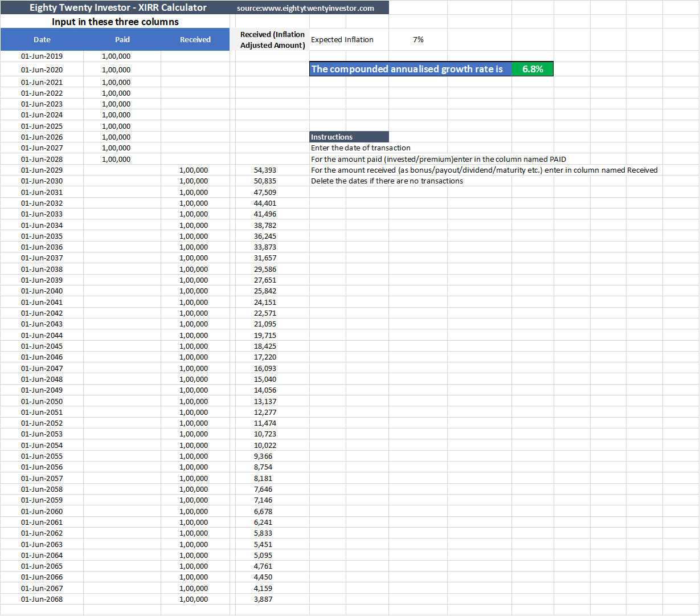
Task: Click the source:www.eightytwentyinvestor.com link cell
Action: click(306, 8)
